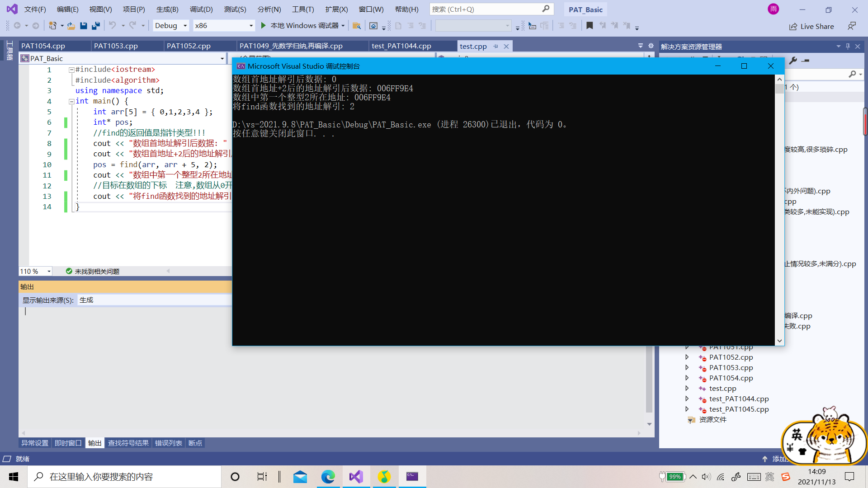
Task: Click the 搜索 (Ctrl+Q) search box
Action: click(x=491, y=9)
